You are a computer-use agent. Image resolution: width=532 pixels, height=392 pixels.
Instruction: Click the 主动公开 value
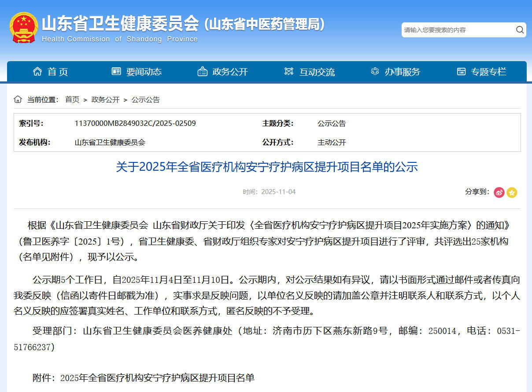(332, 142)
